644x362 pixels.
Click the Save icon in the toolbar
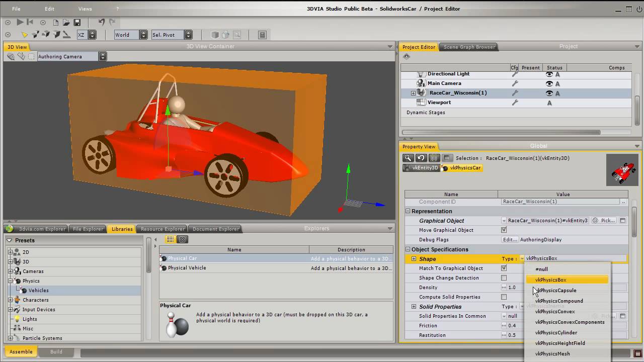[x=77, y=22]
